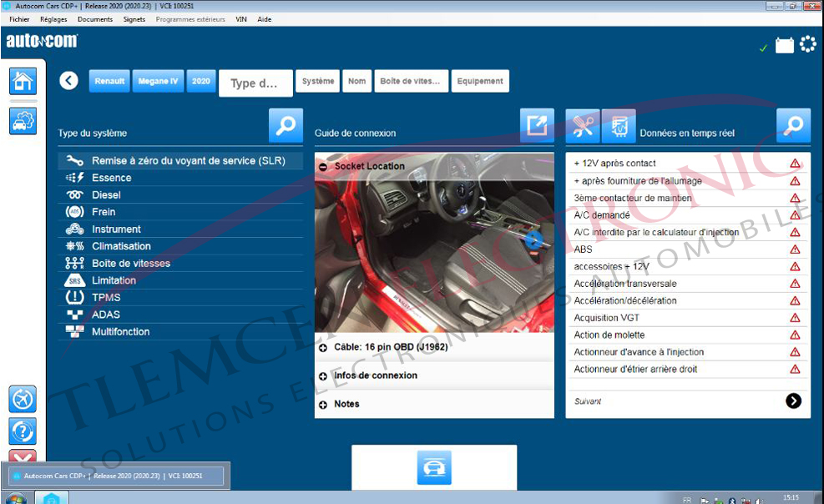
Task: Select Boîte de vitesses system type
Action: 181,264
